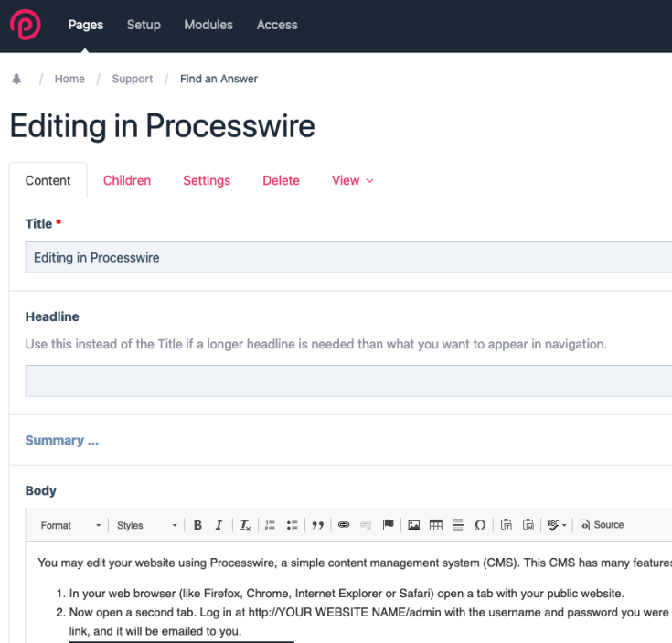Open special character omega tool

pyautogui.click(x=480, y=525)
